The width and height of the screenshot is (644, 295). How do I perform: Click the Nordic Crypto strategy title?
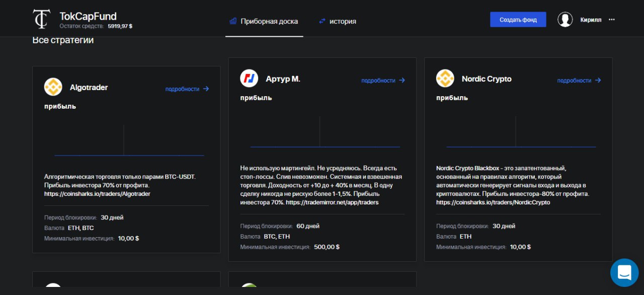click(487, 79)
